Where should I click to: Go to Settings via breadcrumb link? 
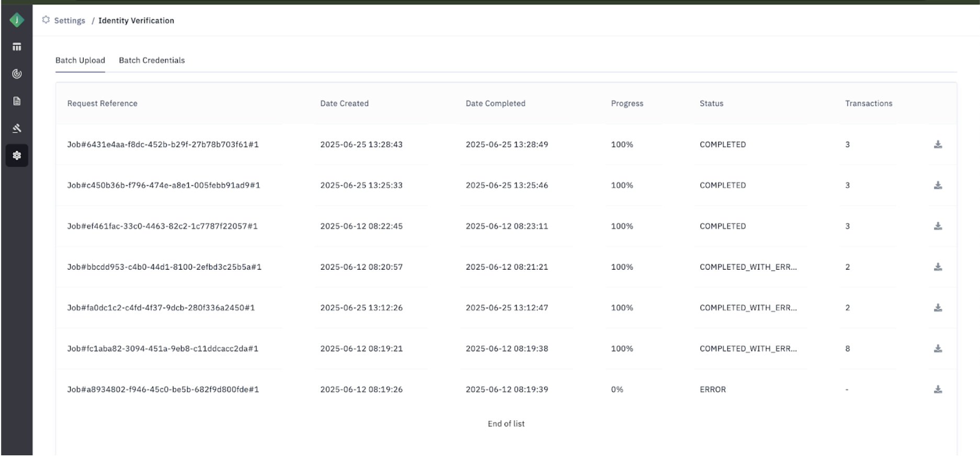coord(70,20)
